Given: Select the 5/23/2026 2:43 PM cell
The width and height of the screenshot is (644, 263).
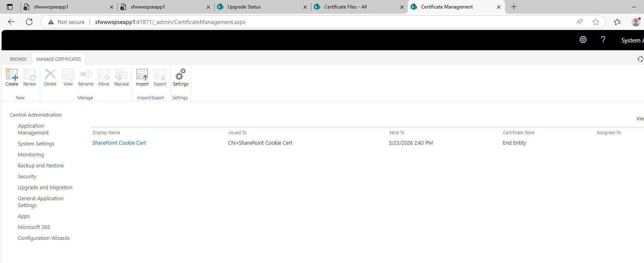Looking at the screenshot, I should [x=411, y=143].
